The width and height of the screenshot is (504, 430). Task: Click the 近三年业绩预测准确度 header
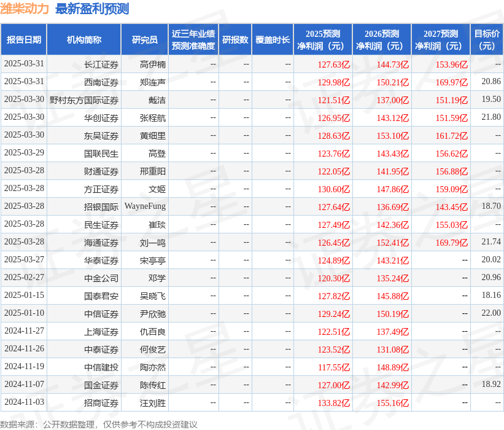click(193, 39)
